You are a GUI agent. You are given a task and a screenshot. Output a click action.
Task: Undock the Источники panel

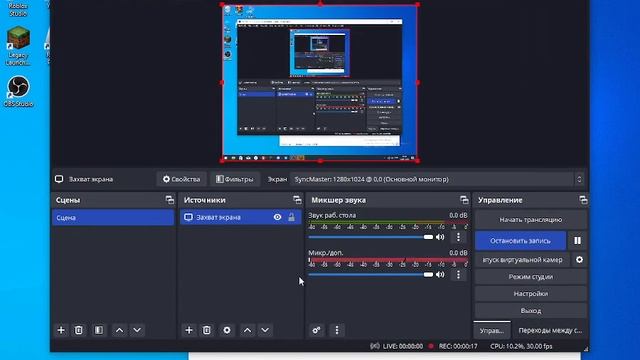297,200
